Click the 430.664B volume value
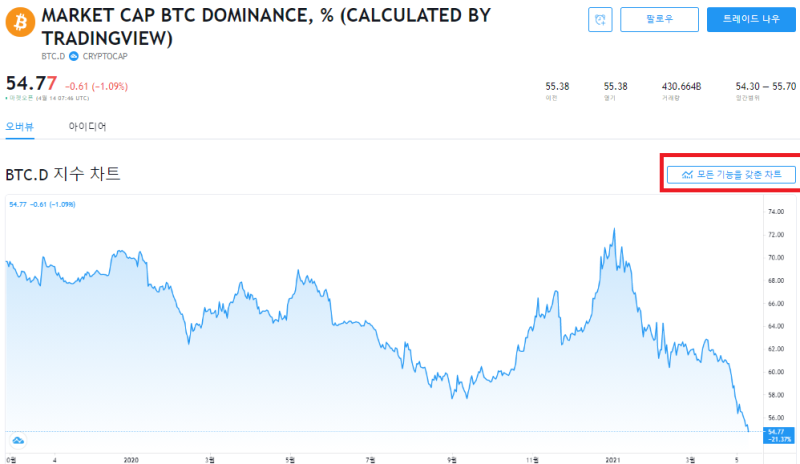This screenshot has height=464, width=800. pyautogui.click(x=681, y=86)
